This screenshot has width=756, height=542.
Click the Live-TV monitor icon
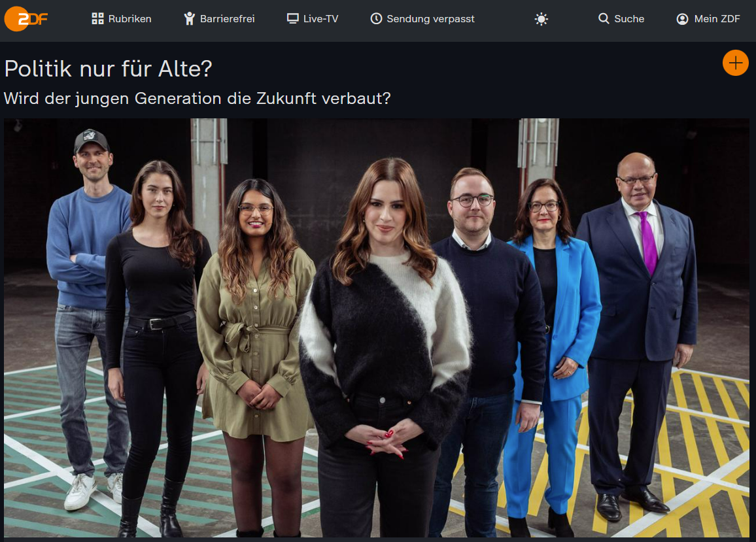point(293,19)
